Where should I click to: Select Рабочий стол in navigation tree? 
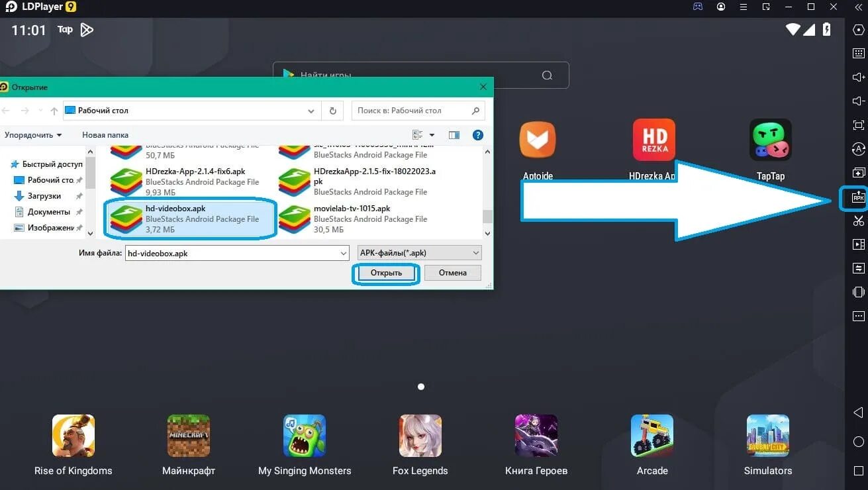(50, 180)
